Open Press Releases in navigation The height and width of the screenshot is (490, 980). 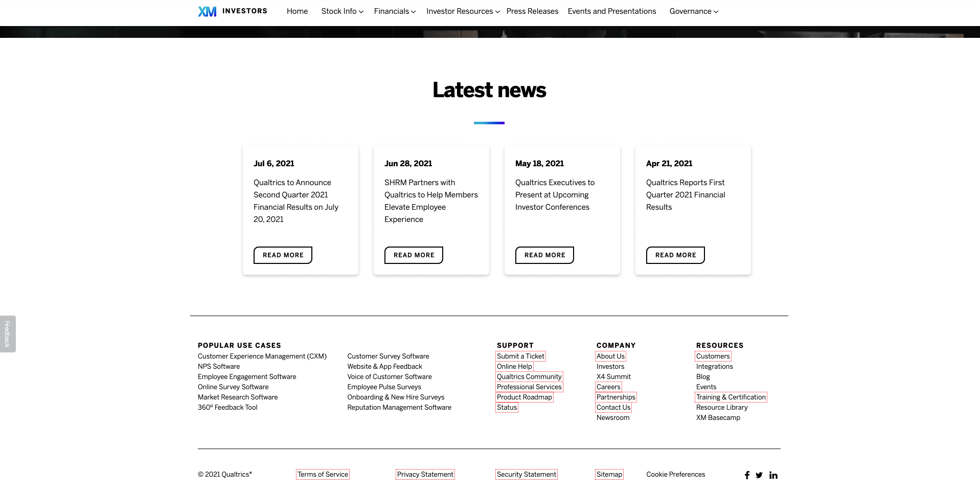coord(532,11)
